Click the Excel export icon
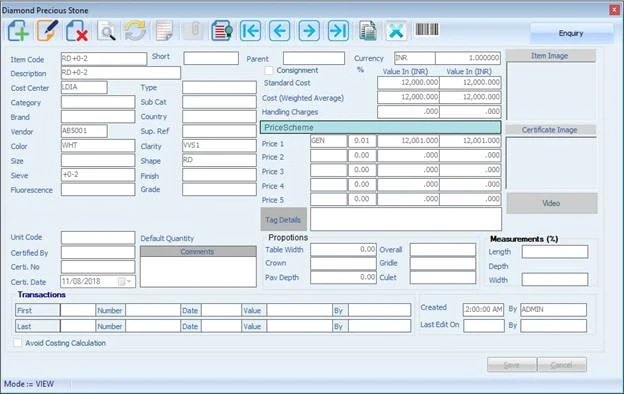 (396, 31)
